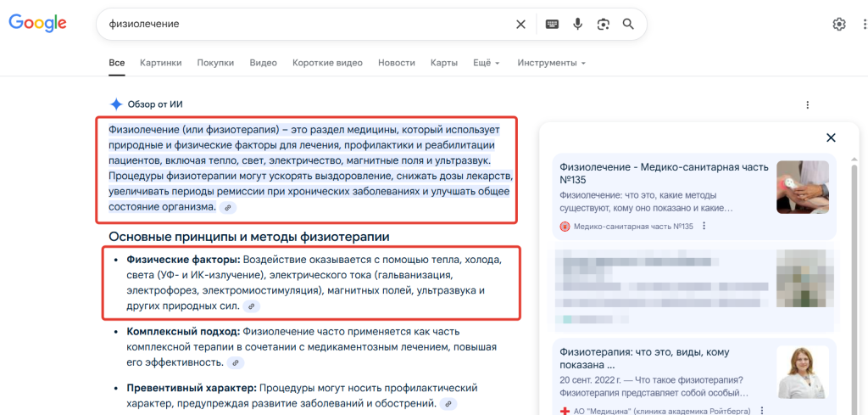Switch to the 'Картинки' tab
This screenshot has height=415, width=868.
click(160, 63)
